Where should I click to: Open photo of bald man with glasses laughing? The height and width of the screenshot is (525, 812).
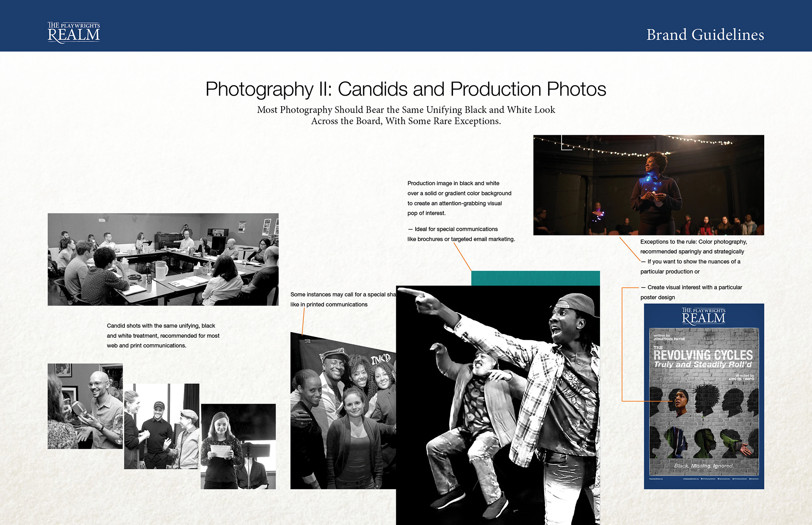[x=85, y=406]
